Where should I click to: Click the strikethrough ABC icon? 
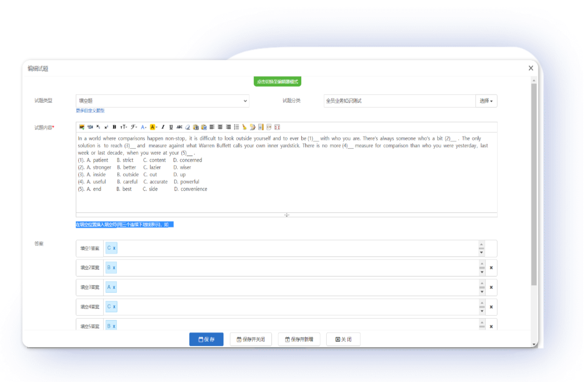180,127
